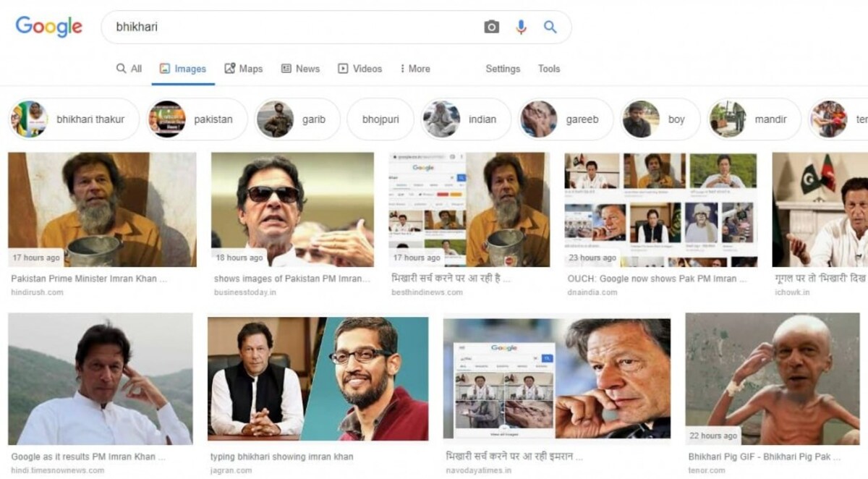The height and width of the screenshot is (479, 868).
Task: Start voice search with microphone icon
Action: pos(521,27)
